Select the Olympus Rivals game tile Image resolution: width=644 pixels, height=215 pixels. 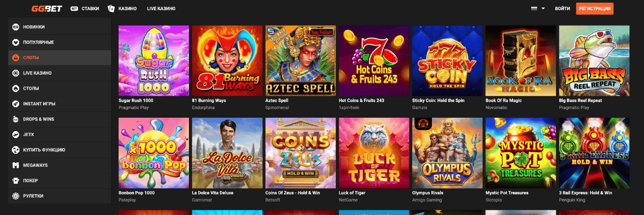[447, 153]
